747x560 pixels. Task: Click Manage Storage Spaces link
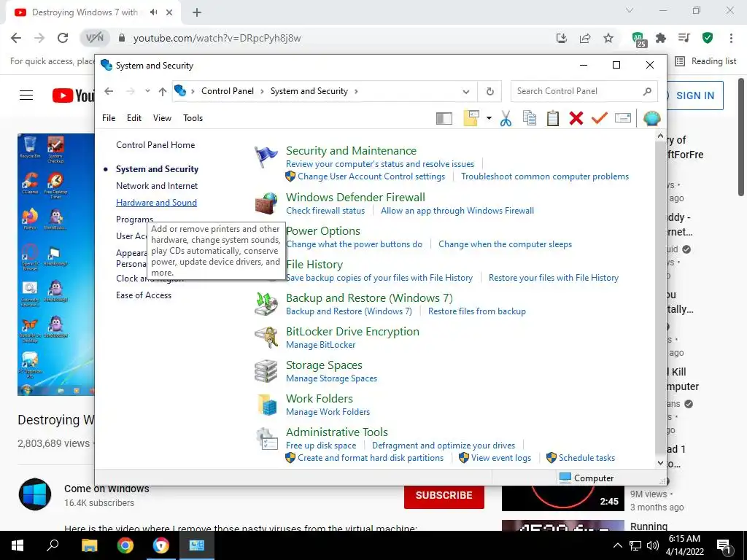pos(332,378)
